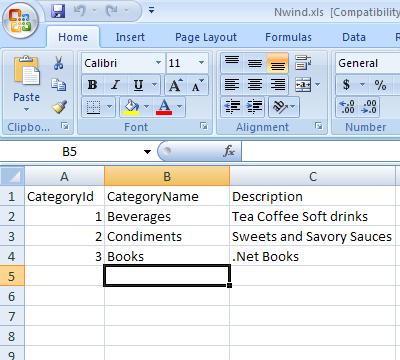Click Merge and Center icon
This screenshot has height=360, width=400.
(303, 85)
